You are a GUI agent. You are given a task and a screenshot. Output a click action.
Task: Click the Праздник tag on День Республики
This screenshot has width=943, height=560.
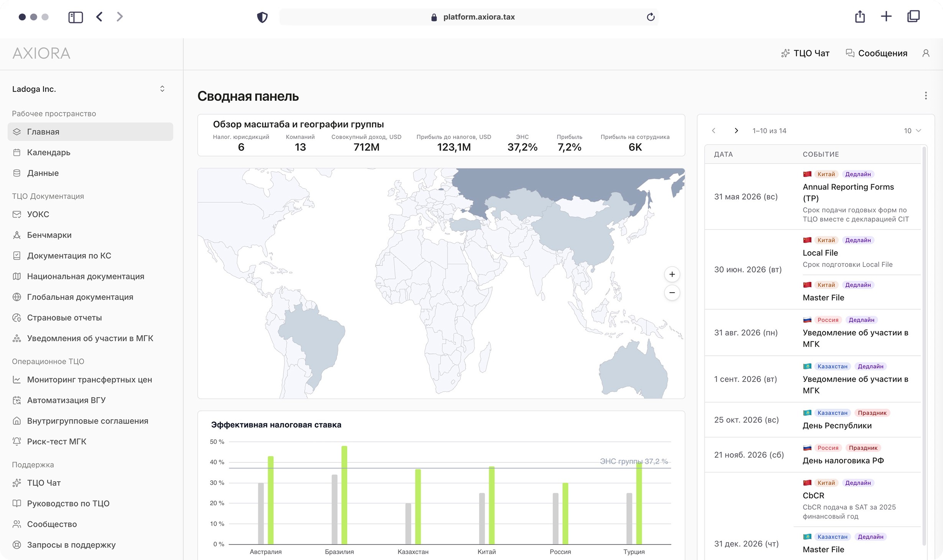[872, 413]
